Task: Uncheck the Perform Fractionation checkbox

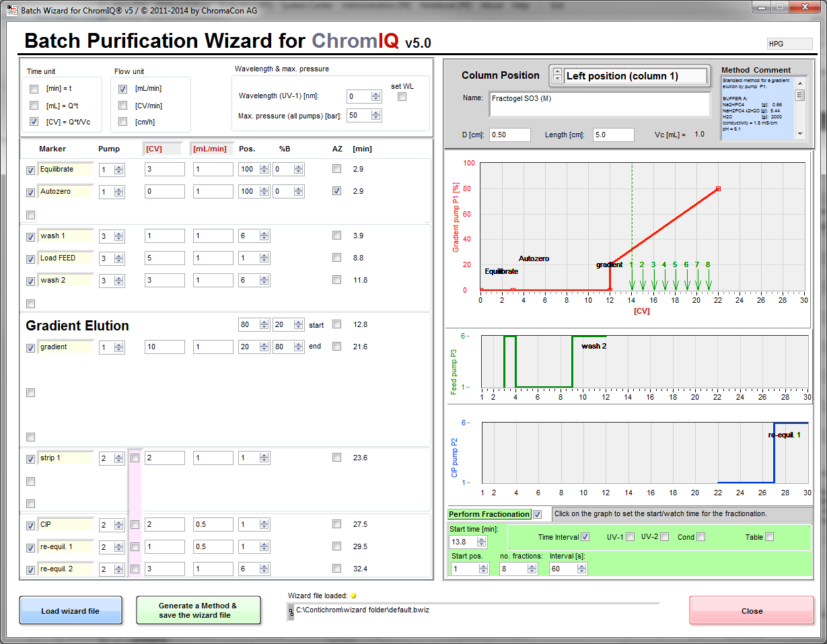Action: [537, 515]
